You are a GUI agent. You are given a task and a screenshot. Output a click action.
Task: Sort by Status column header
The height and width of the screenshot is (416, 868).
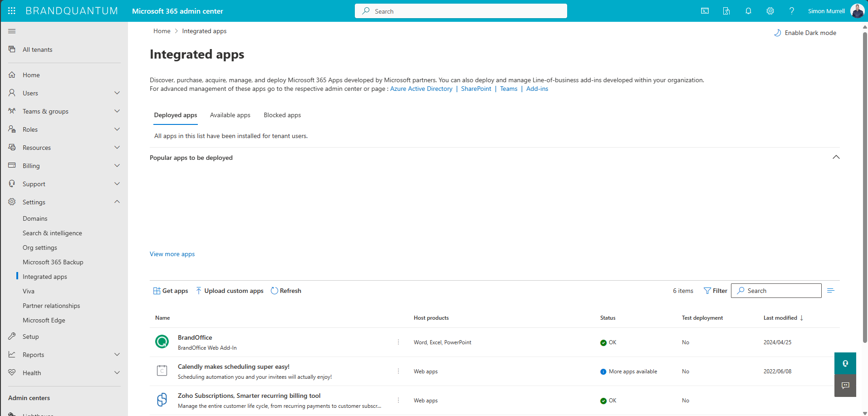(x=608, y=318)
